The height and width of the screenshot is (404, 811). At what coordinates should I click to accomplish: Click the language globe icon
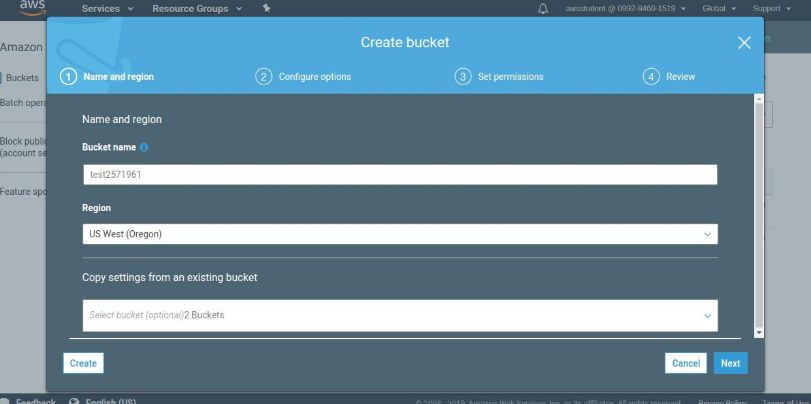click(x=74, y=401)
